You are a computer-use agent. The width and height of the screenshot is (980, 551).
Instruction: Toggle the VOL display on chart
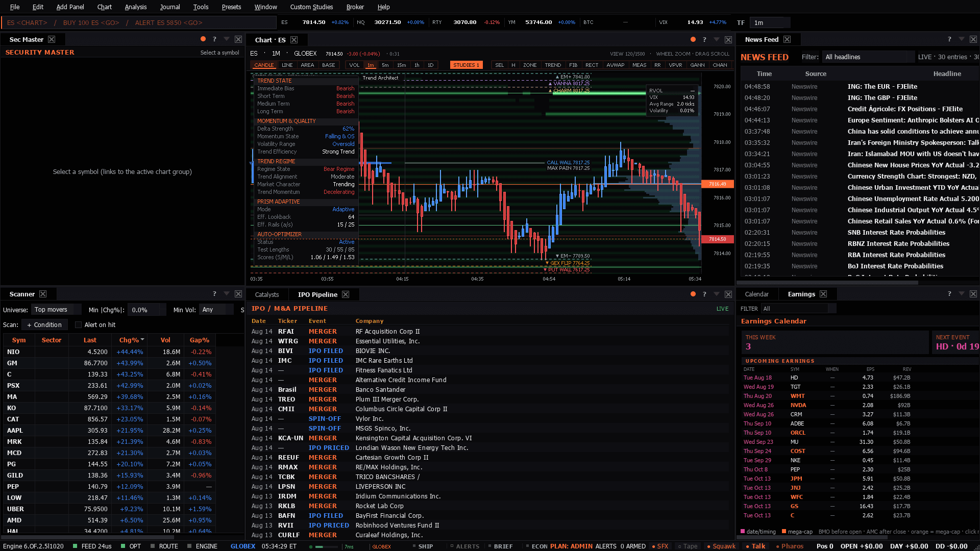click(354, 65)
